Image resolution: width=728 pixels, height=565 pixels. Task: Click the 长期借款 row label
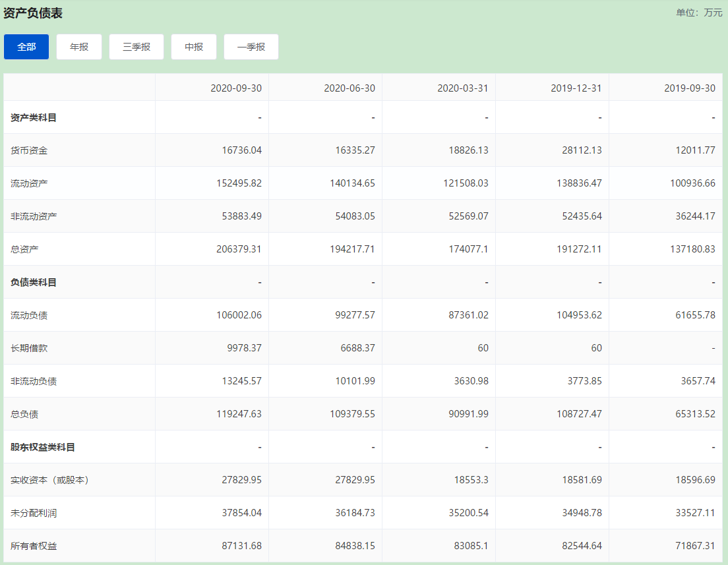pos(29,348)
